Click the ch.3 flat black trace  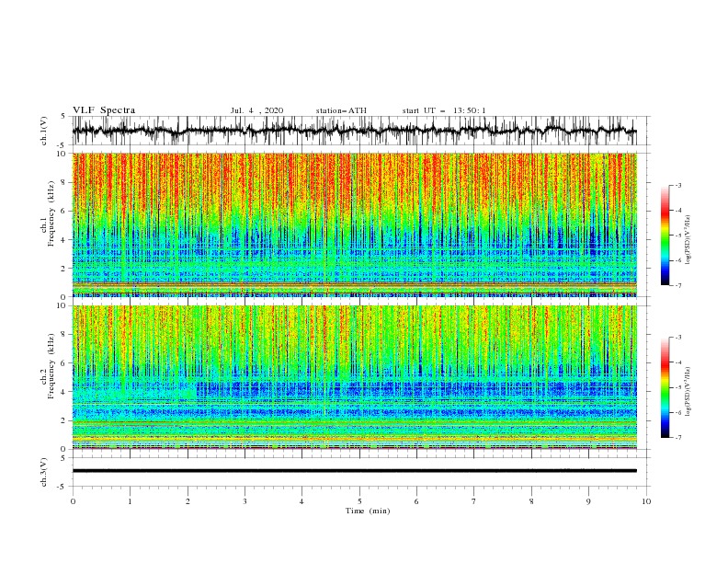355,471
